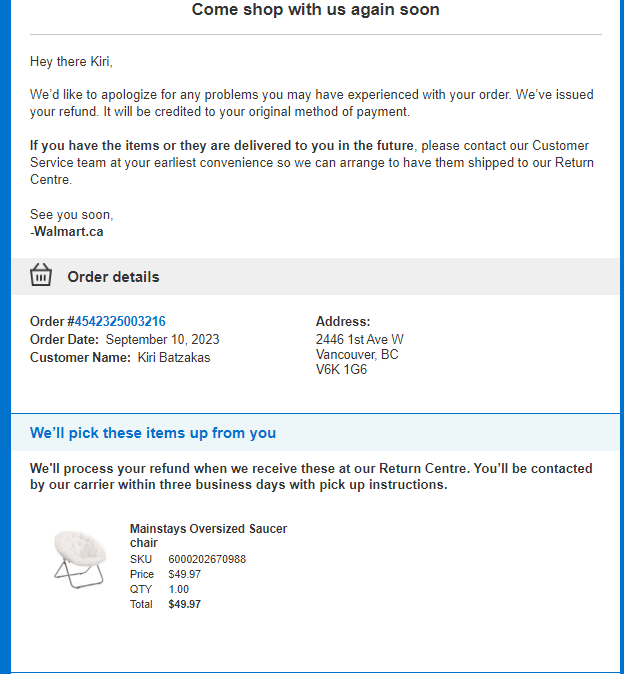
Task: Click the Mainstays Oversized Saucer chair title
Action: [208, 536]
